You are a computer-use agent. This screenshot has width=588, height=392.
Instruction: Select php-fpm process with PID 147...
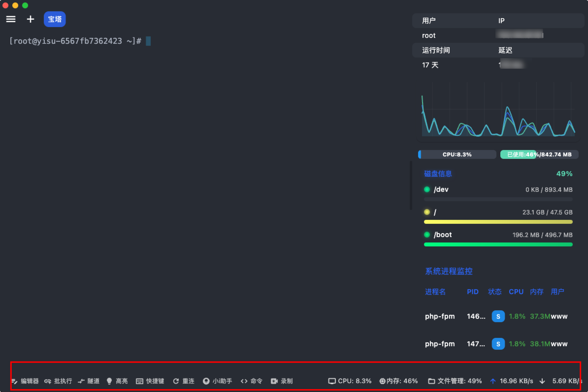(x=496, y=344)
